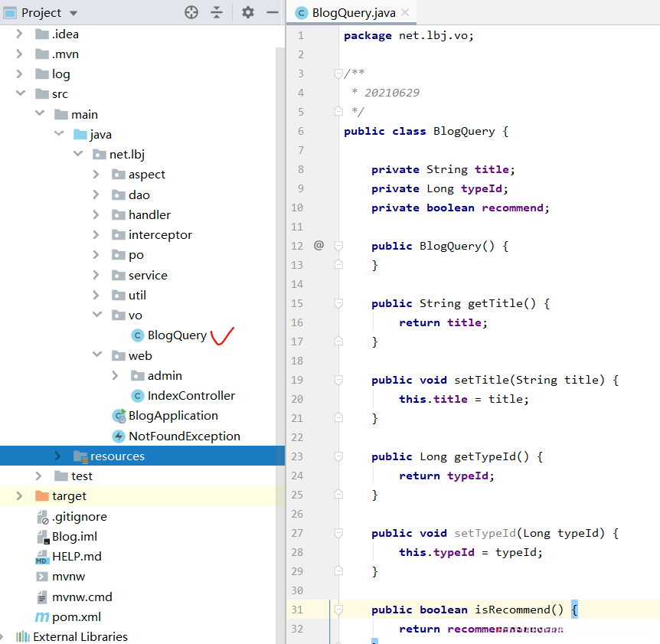This screenshot has height=644, width=660.
Task: Close the BlogQuery.java tab
Action: click(404, 12)
